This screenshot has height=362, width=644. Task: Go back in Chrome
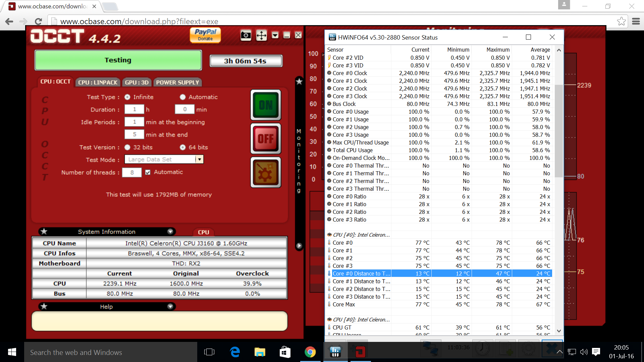[9, 21]
